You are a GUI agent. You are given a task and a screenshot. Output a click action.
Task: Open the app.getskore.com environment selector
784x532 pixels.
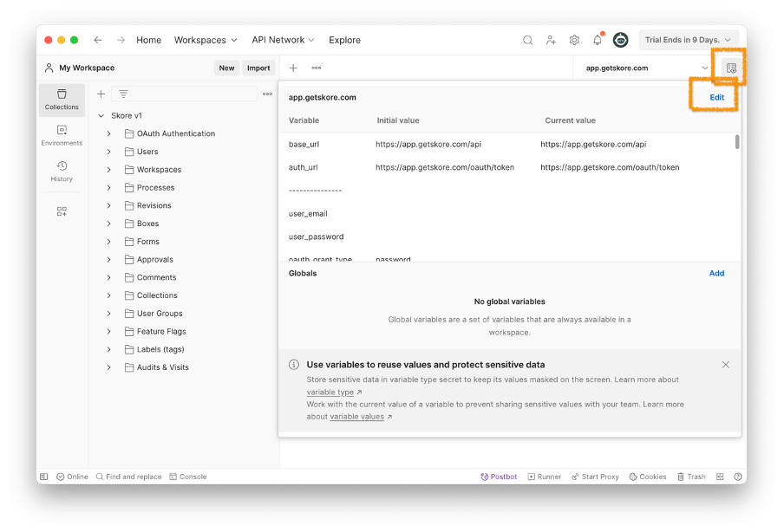coord(646,68)
